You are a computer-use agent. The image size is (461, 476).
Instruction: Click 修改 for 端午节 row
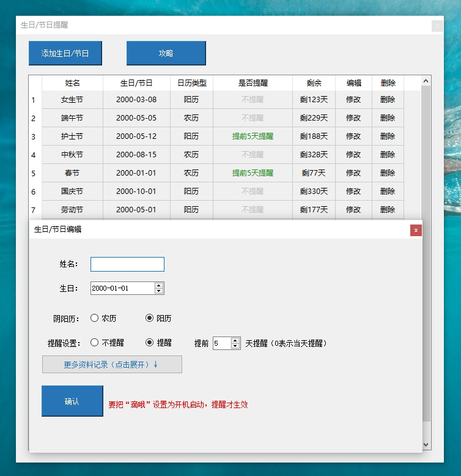353,118
